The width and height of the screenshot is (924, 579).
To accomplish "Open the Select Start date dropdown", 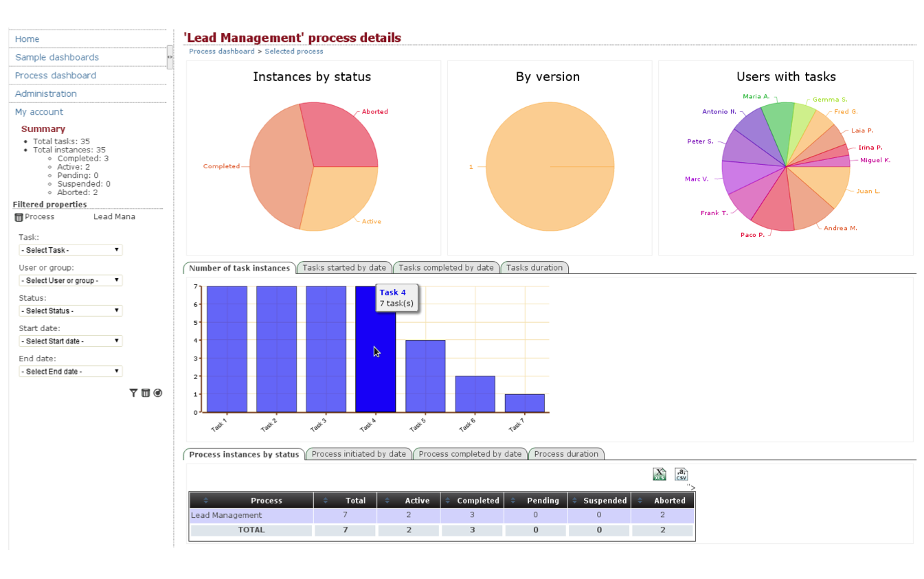I will [x=70, y=341].
